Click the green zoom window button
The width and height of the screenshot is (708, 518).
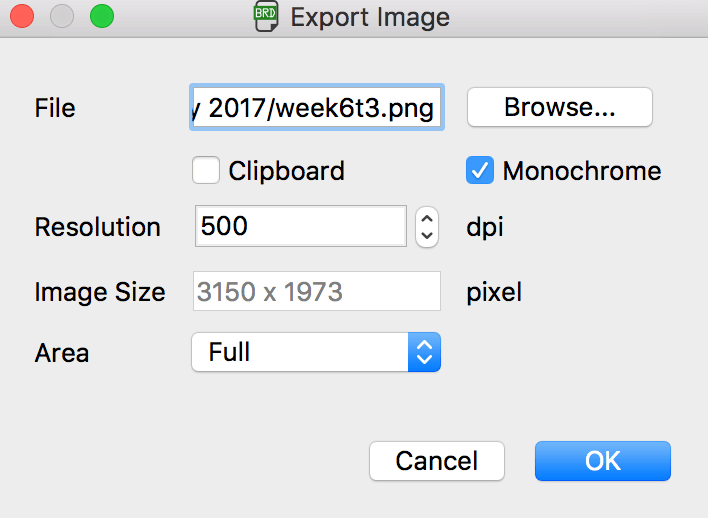pos(101,17)
